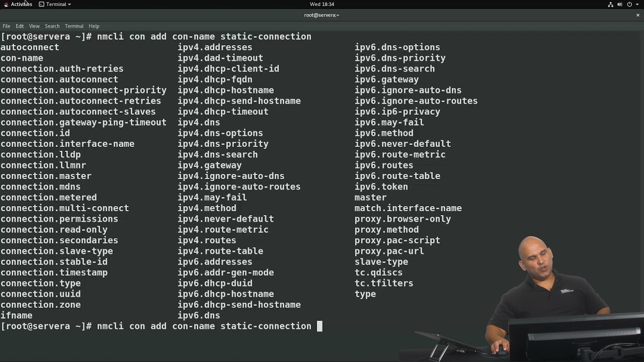Image resolution: width=644 pixels, height=362 pixels.
Task: Click the cursor at the bottom command prompt
Action: [x=319, y=326]
